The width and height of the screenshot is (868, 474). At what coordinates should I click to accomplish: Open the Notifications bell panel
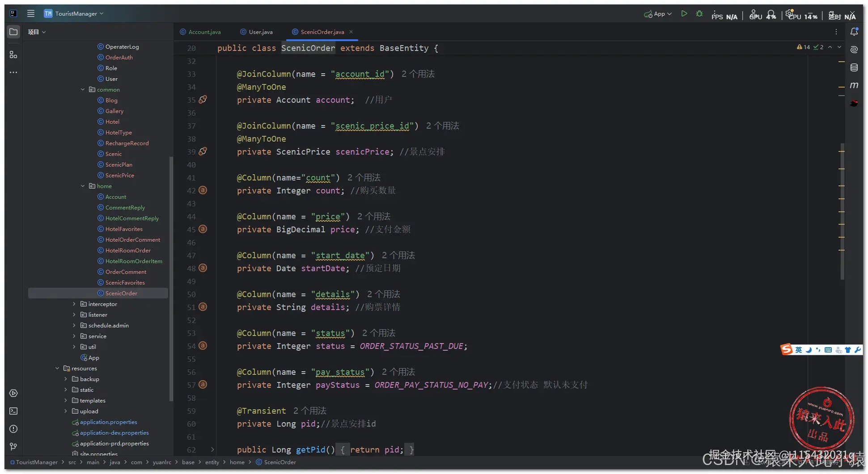854,32
